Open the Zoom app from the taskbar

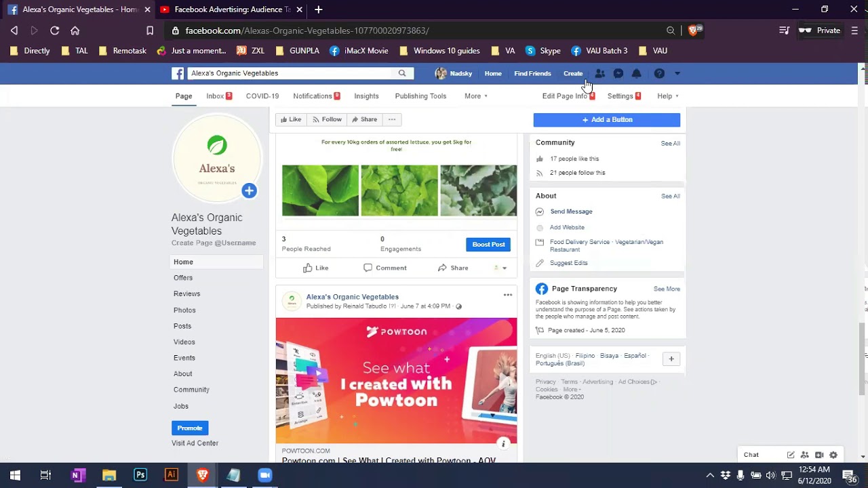tap(264, 475)
